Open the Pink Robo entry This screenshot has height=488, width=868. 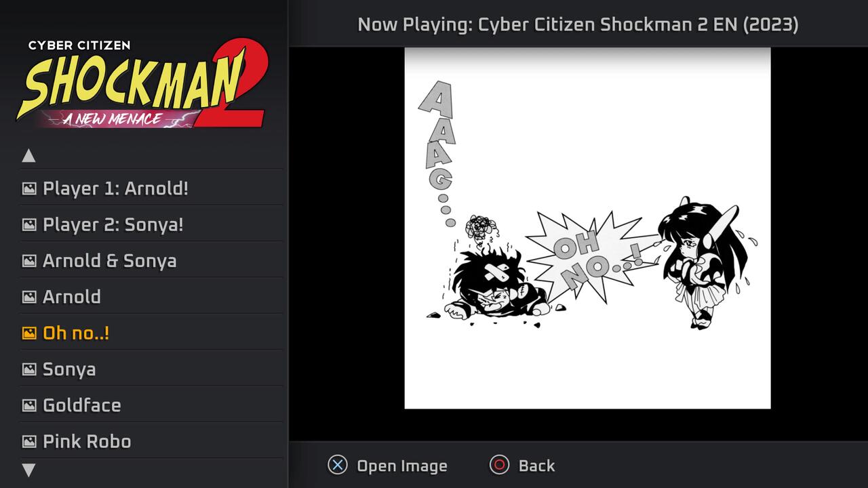coord(151,441)
